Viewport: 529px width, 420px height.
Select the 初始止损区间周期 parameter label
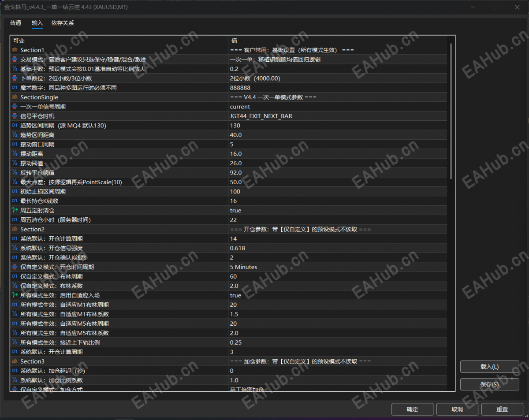(x=43, y=192)
